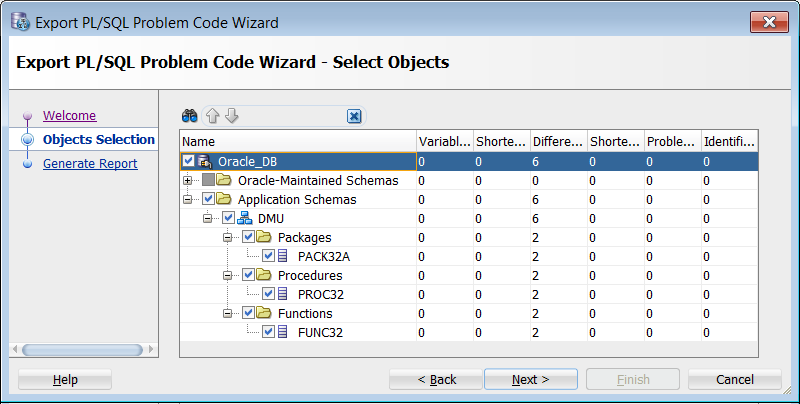Viewport: 800px width, 404px height.
Task: Uncheck the Oracle_DB checkbox
Action: 188,162
